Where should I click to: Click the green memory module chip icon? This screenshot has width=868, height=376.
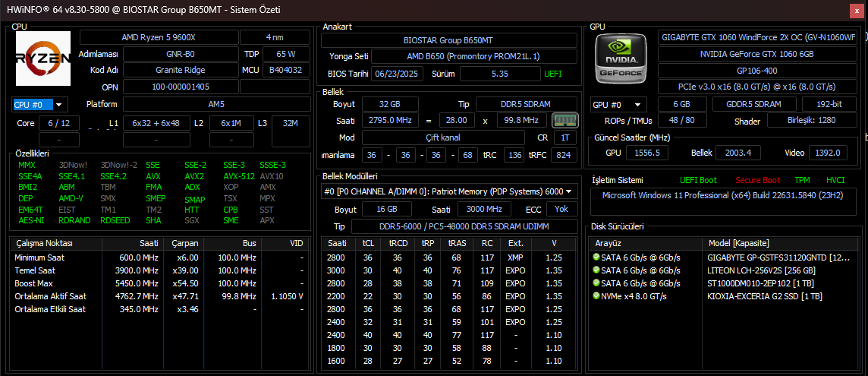coord(565,120)
